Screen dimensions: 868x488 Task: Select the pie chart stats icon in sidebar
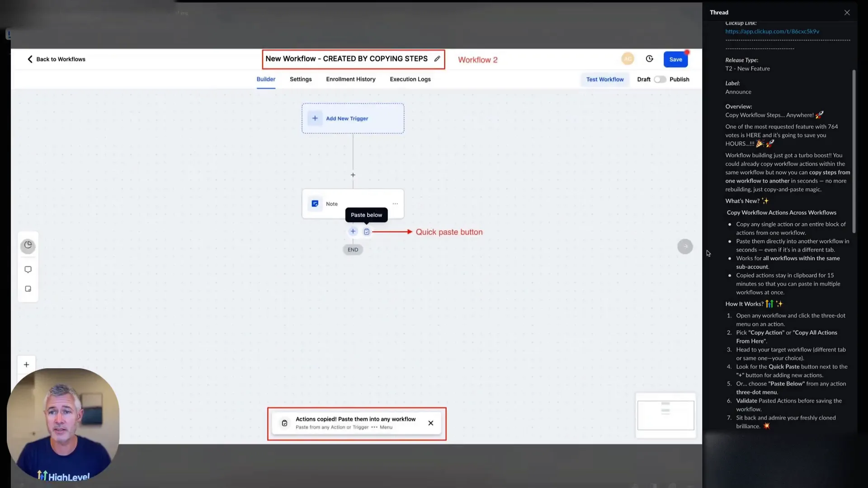point(28,246)
